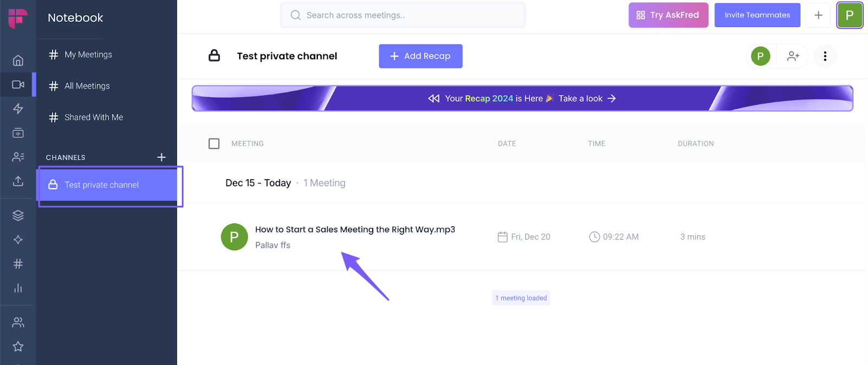This screenshot has width=868, height=365.
Task: Click the star icon in left rail
Action: coord(18,346)
